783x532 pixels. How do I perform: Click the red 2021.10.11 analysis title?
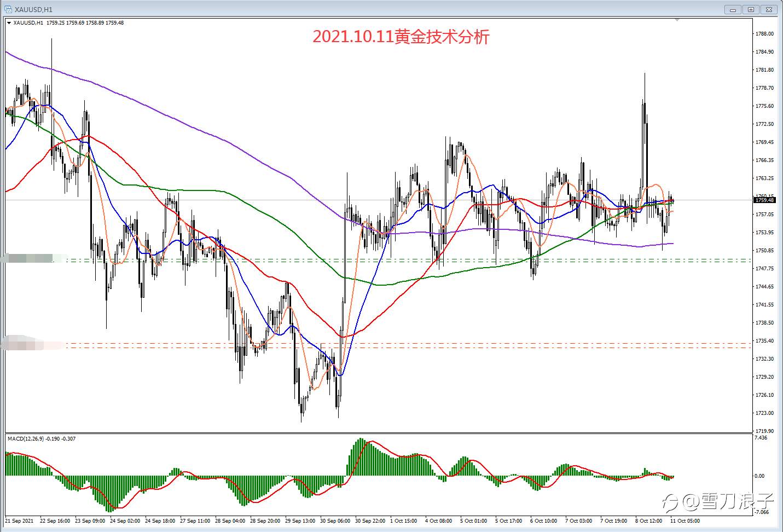pos(401,37)
